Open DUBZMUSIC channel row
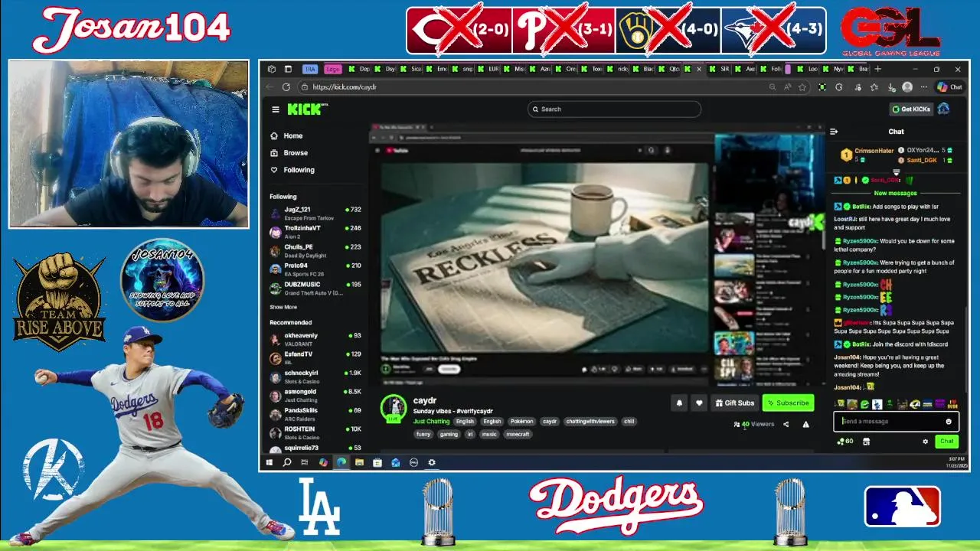The width and height of the screenshot is (980, 551). (315, 288)
